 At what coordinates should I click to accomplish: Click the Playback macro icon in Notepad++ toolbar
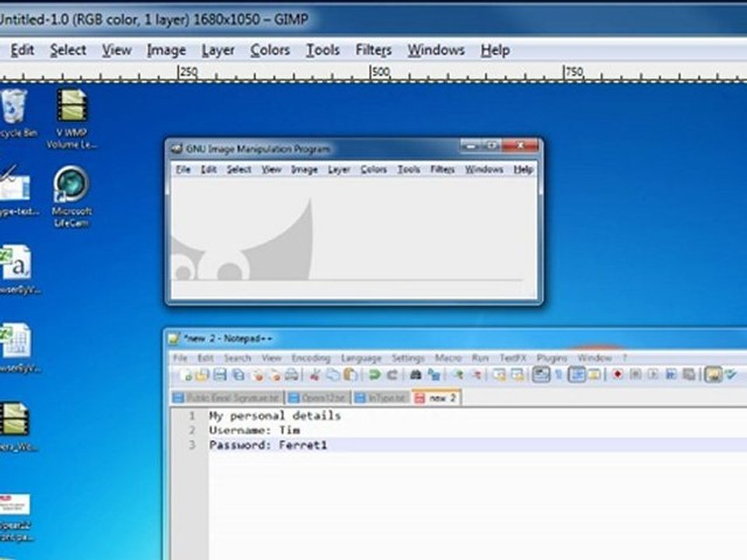(x=653, y=375)
